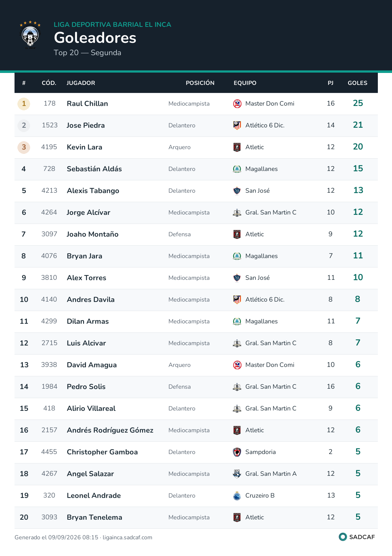Click the JUGADOR column header
This screenshot has width=392, height=556.
[81, 83]
